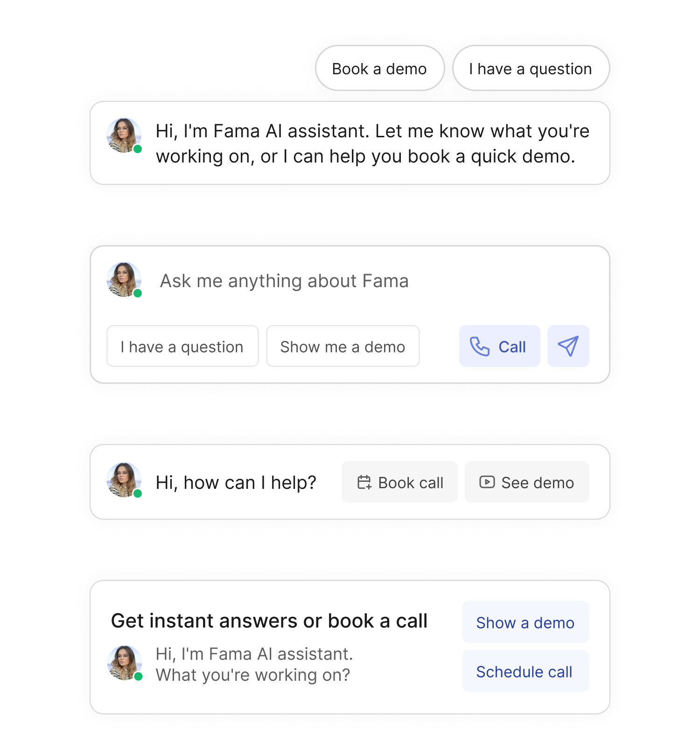This screenshot has height=755, width=700.
Task: Click the Fama AI assistant greeting message bubble
Action: tap(350, 143)
